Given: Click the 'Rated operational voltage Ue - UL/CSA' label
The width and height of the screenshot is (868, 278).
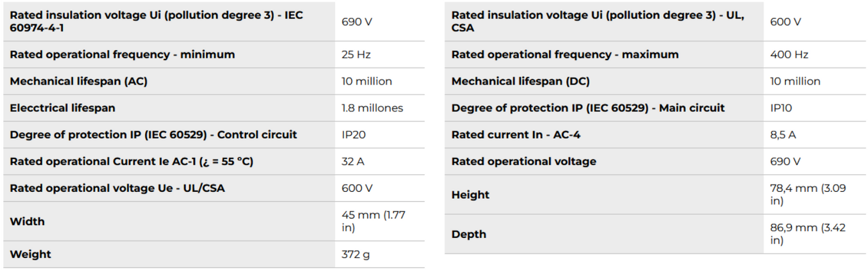Looking at the screenshot, I should 117,188.
